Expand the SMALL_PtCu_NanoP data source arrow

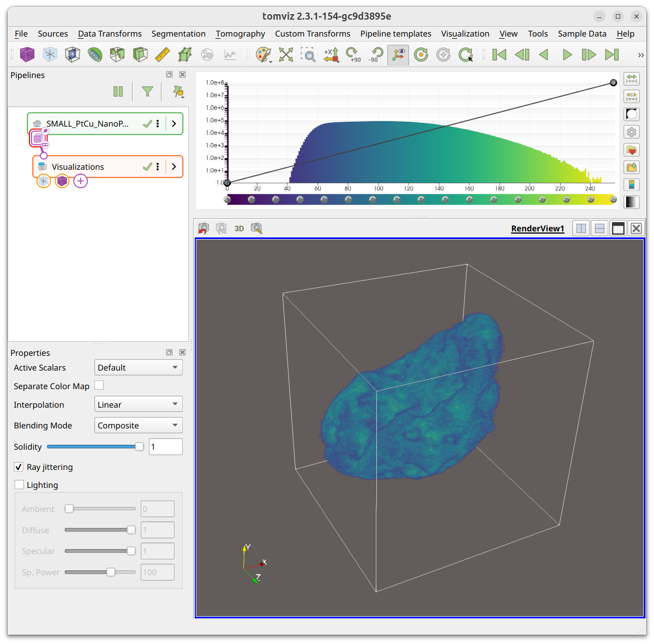[174, 124]
